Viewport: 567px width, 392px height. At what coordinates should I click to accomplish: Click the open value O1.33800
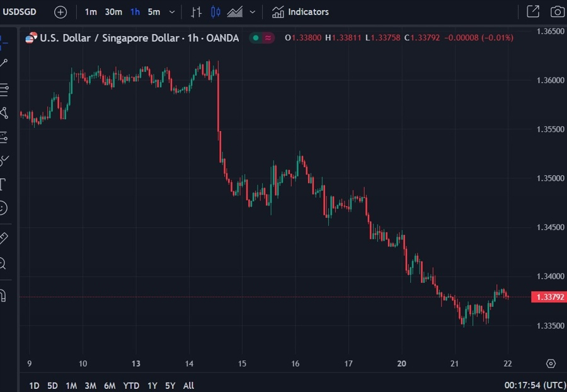pos(303,38)
